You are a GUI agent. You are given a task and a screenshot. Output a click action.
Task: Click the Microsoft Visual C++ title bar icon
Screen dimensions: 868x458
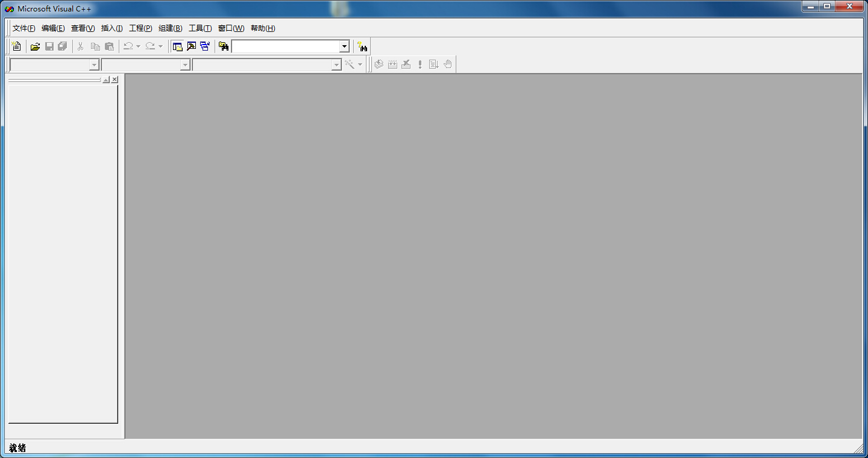[9, 9]
